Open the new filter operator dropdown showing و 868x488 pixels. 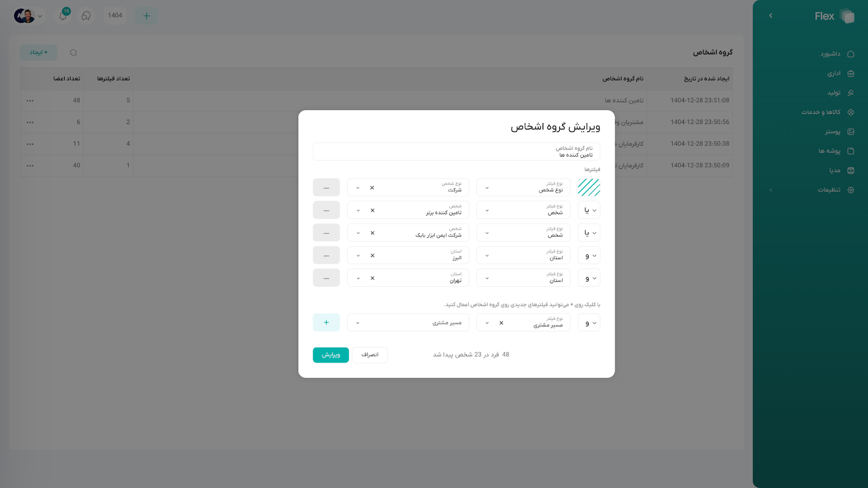coord(589,323)
